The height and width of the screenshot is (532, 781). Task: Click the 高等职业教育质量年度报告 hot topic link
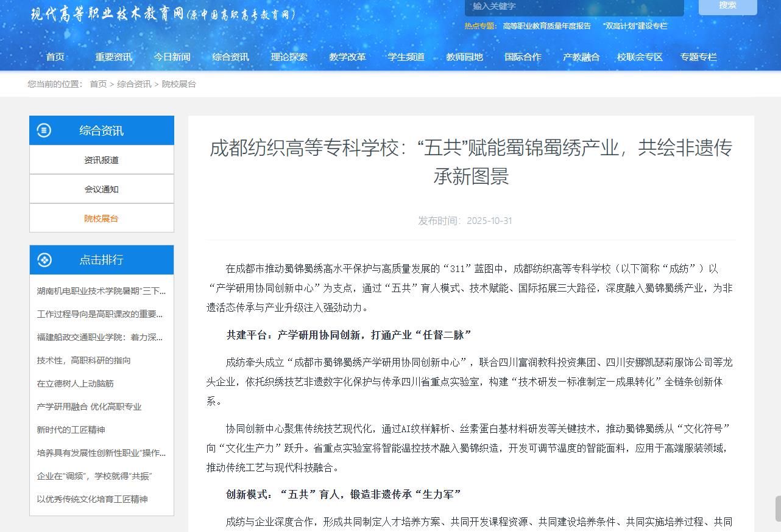(x=546, y=26)
